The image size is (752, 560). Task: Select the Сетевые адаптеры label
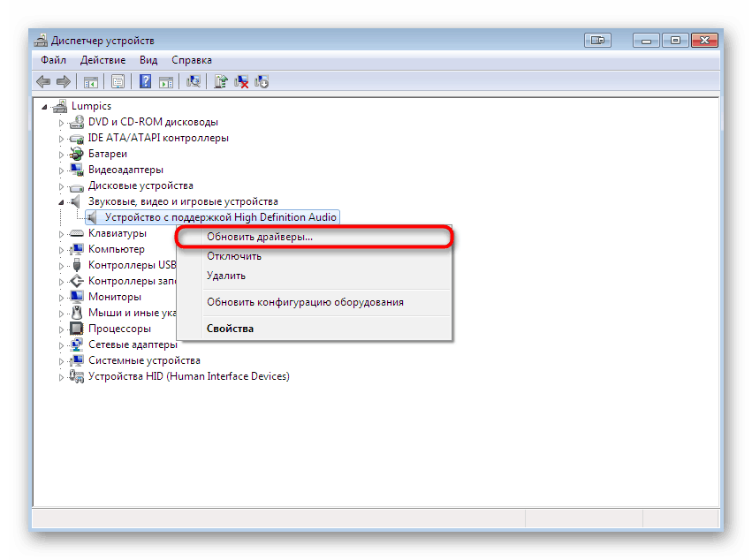pos(133,344)
